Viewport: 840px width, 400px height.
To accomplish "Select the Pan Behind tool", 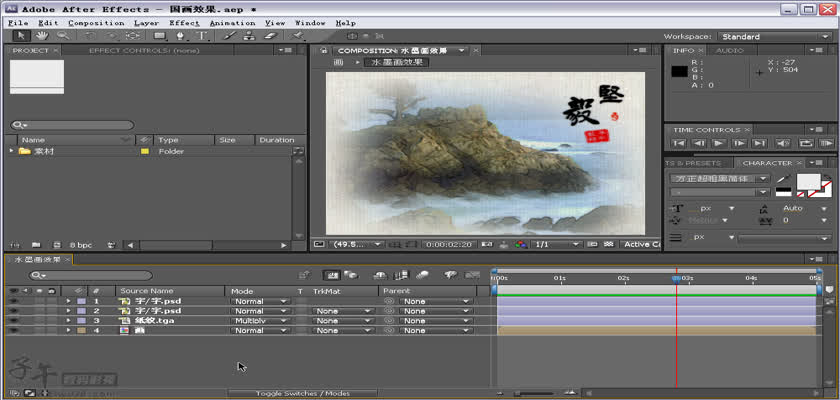I will [133, 36].
